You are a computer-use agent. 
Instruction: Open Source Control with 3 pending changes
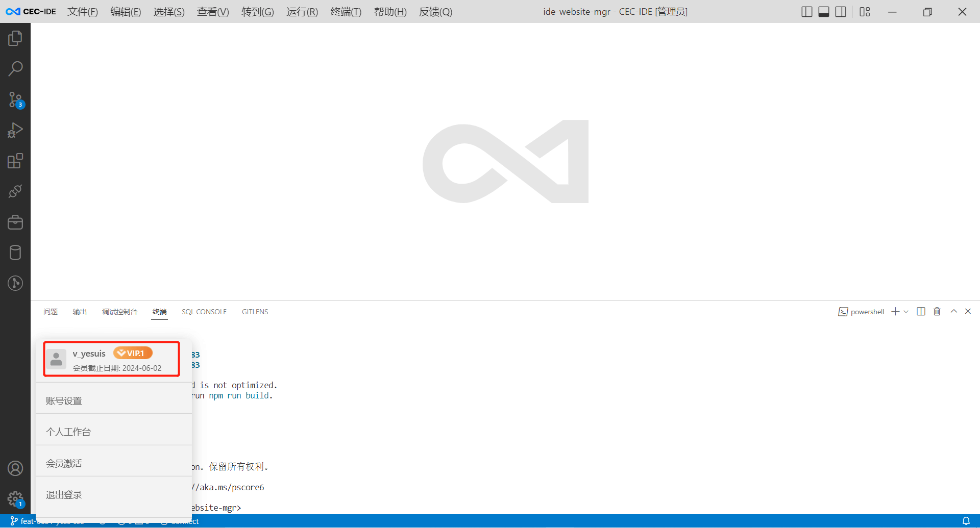click(x=15, y=99)
